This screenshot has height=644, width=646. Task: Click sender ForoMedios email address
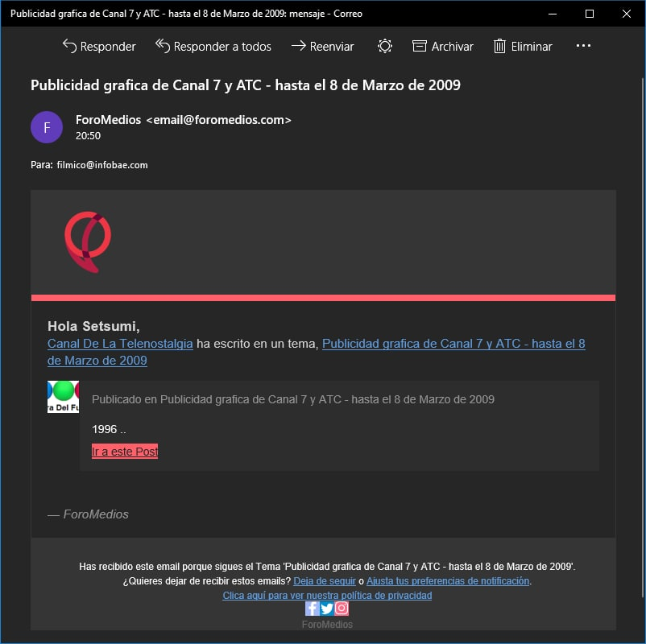[184, 120]
